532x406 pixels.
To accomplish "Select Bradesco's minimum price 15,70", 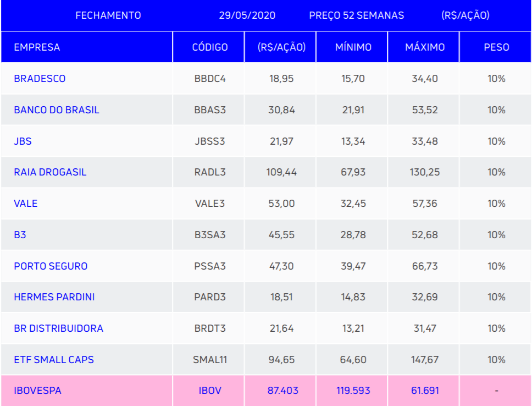I will [x=353, y=79].
